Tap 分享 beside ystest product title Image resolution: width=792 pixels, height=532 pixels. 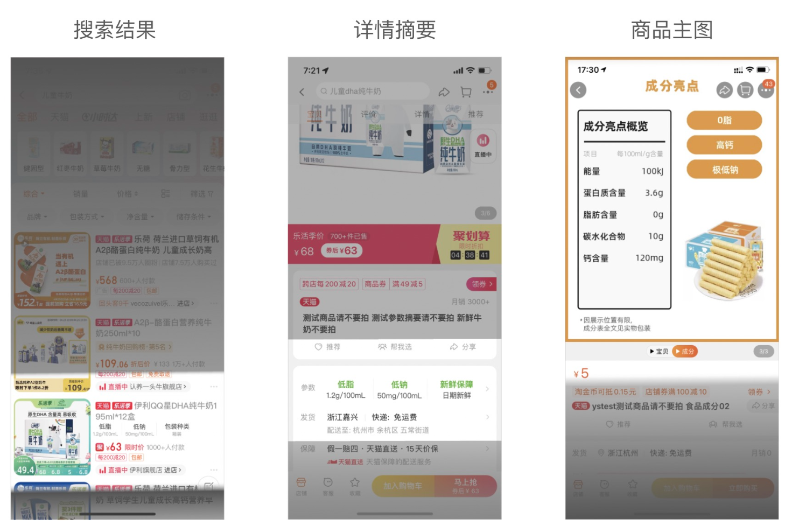(x=763, y=405)
